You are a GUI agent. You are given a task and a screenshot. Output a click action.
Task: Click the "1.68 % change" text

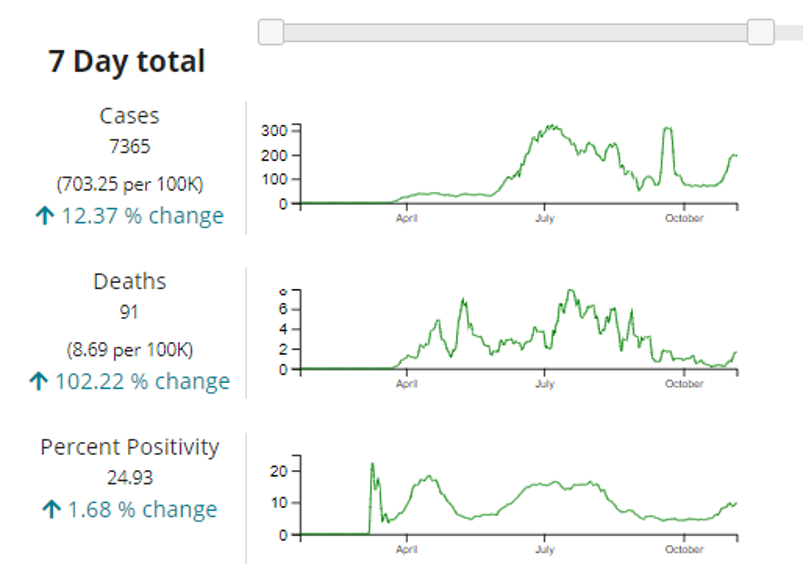click(x=142, y=510)
